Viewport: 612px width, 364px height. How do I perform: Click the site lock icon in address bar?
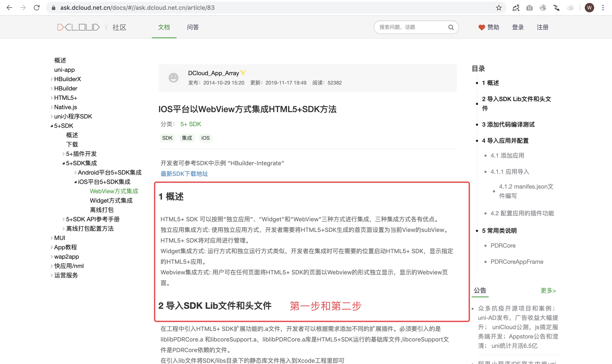pos(54,8)
